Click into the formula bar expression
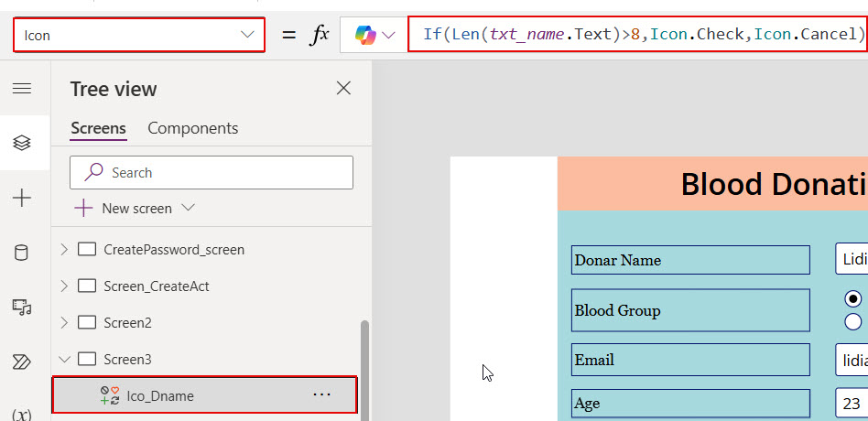The width and height of the screenshot is (868, 421). pyautogui.click(x=637, y=34)
